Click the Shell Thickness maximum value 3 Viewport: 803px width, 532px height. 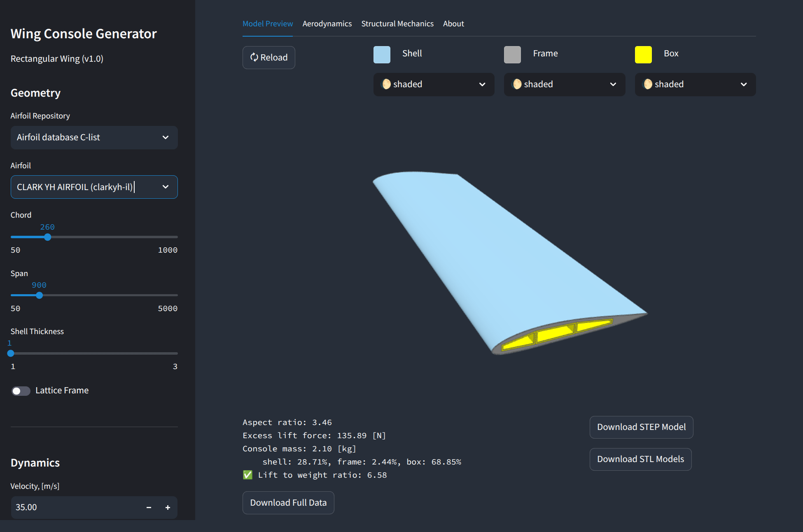pos(175,367)
